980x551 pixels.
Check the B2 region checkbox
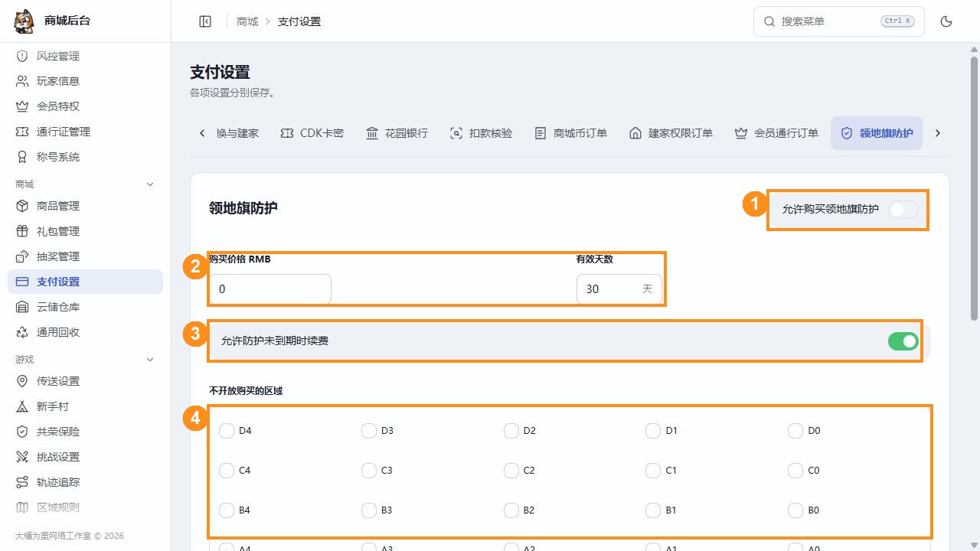511,510
